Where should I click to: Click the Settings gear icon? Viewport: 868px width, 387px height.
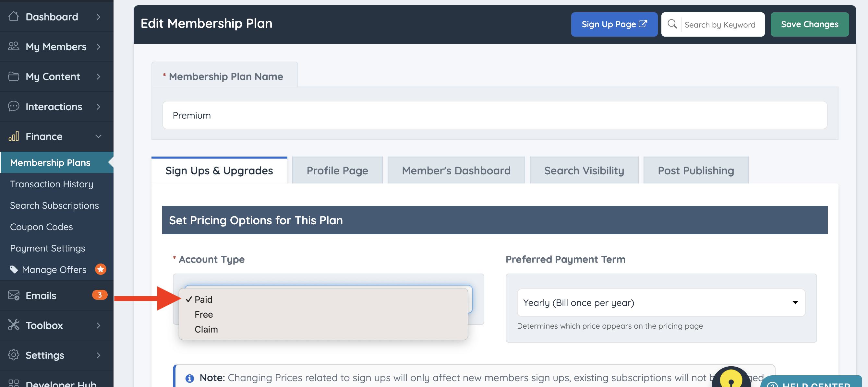[14, 355]
